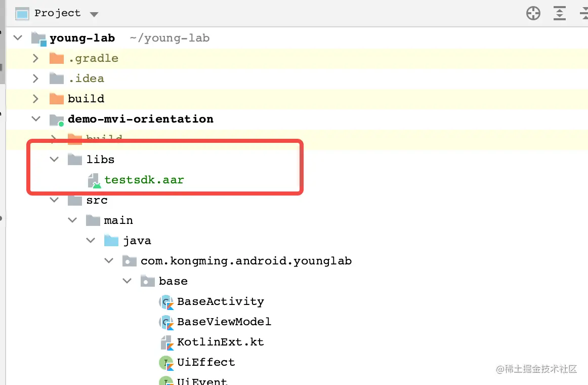This screenshot has height=385, width=588.
Task: Click the package icon beside com.kongming.android.younglab
Action: coord(129,260)
